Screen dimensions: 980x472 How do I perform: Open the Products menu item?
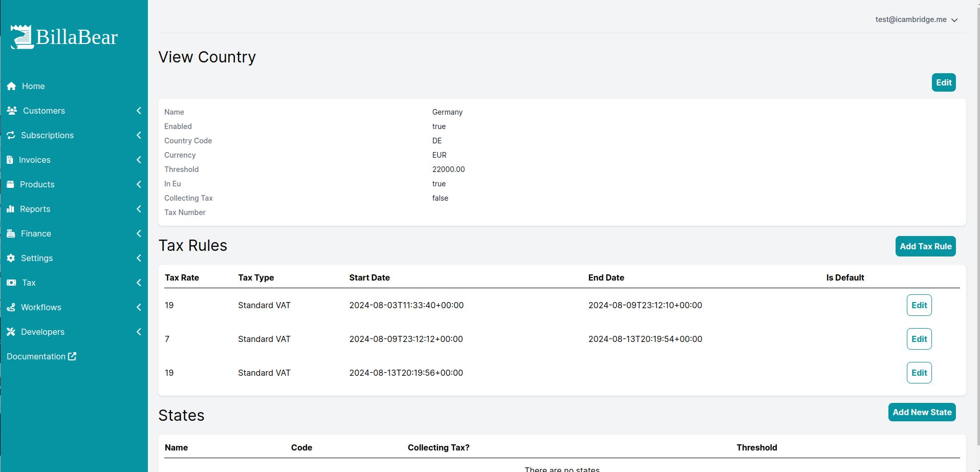point(37,184)
